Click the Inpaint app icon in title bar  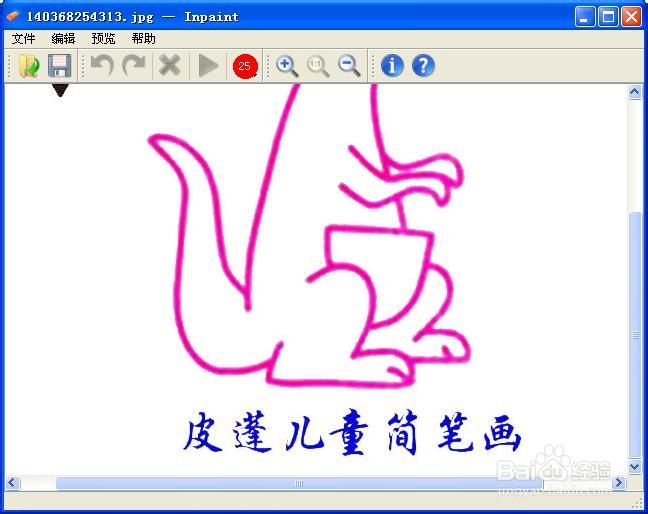[x=13, y=16]
